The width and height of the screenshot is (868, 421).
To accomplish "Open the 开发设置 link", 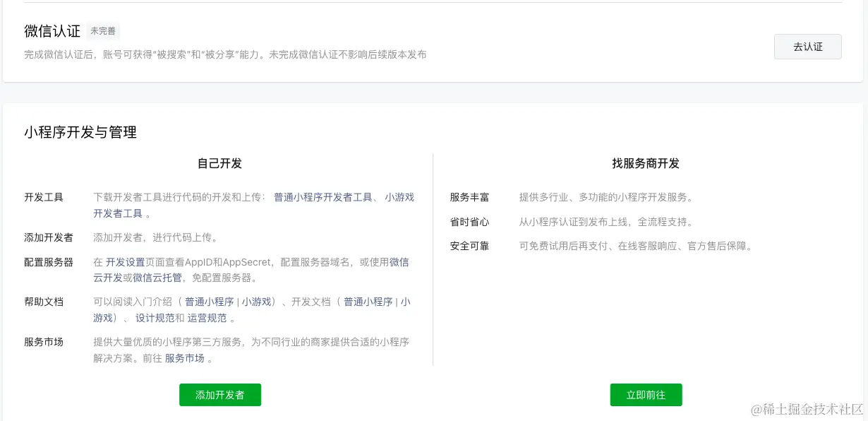I will click(x=125, y=262).
